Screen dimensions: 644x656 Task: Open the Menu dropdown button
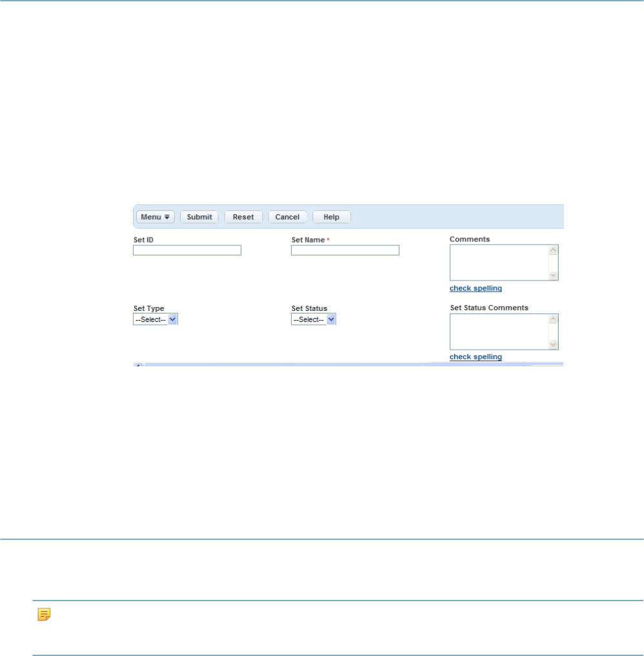[x=156, y=217]
